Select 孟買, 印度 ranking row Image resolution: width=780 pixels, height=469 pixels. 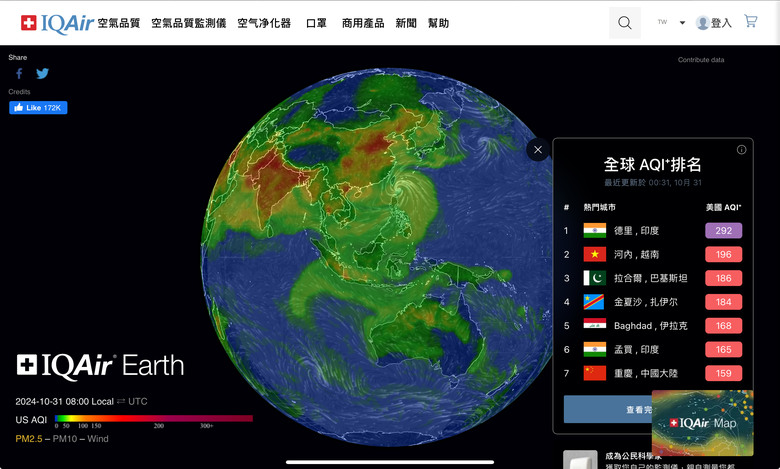(653, 349)
